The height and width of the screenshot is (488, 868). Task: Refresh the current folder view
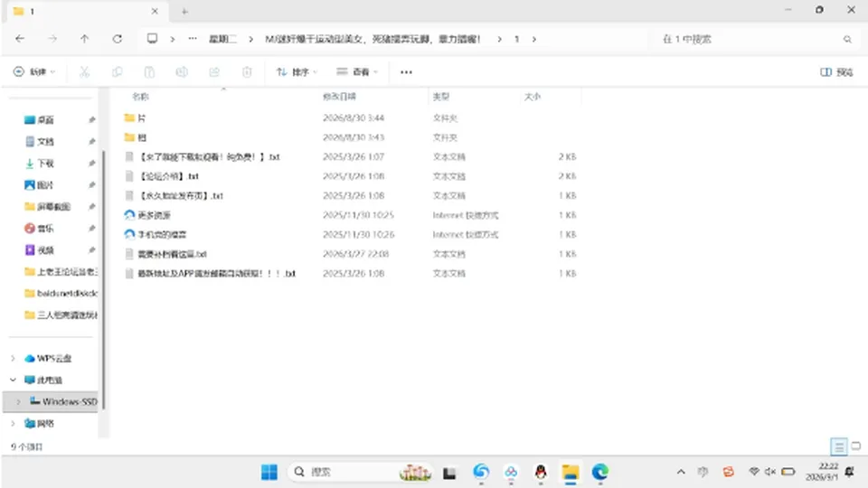click(117, 39)
